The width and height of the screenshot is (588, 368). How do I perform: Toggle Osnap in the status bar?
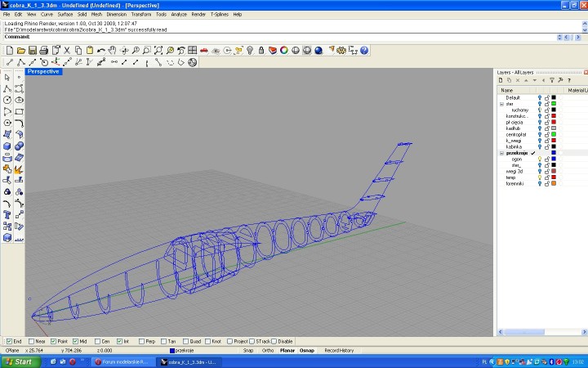pos(307,350)
